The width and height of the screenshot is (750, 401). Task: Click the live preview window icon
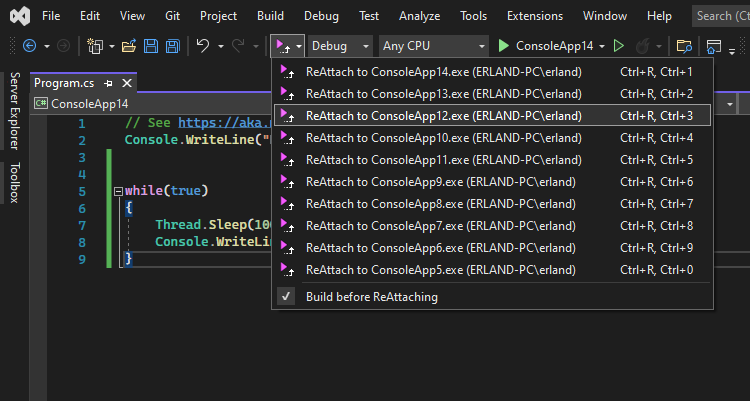click(714, 46)
